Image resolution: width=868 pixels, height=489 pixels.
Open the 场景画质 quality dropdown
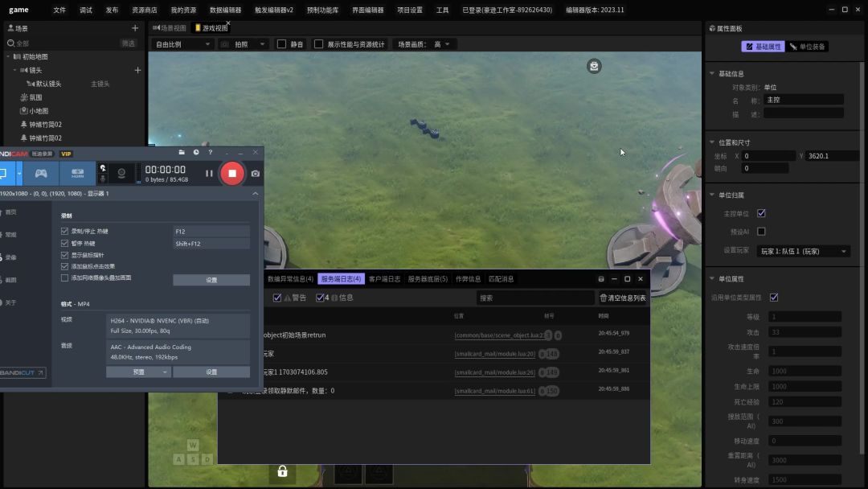click(x=441, y=44)
